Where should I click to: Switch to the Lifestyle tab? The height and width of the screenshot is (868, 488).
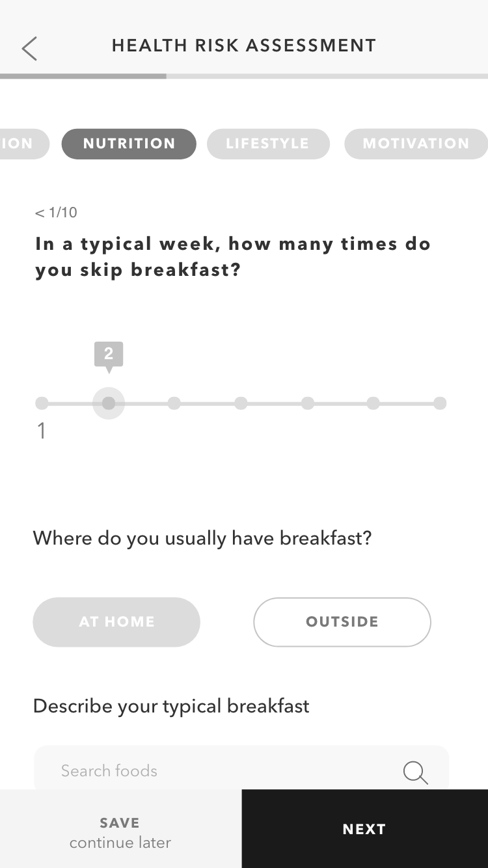(x=268, y=144)
